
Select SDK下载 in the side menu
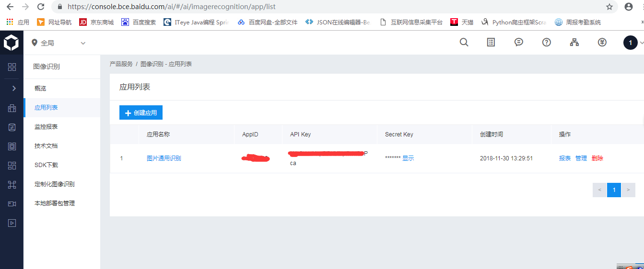click(62, 165)
